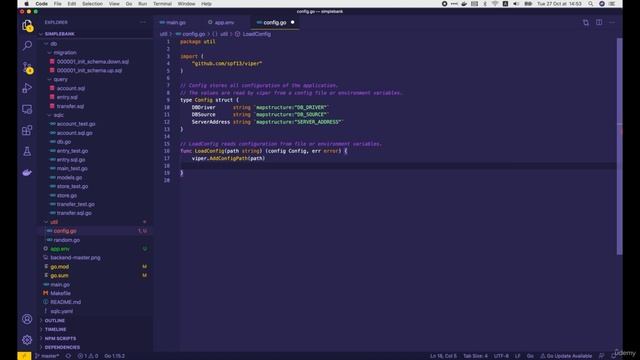Select the config.go editor tab
The width and height of the screenshot is (640, 360).
point(275,22)
